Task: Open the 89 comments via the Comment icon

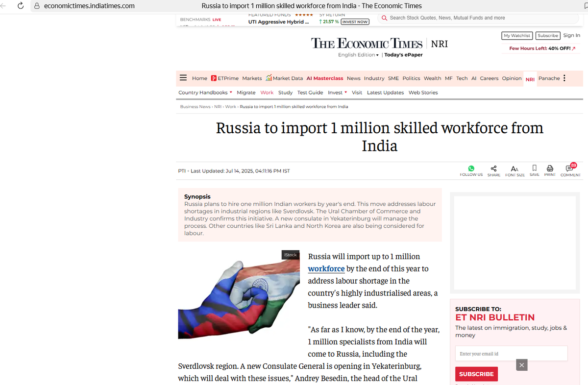Action: click(570, 168)
